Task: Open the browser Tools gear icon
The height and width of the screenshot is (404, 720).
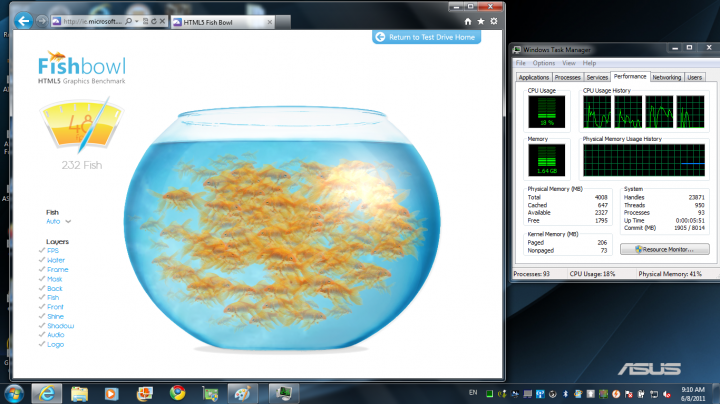Action: [494, 21]
